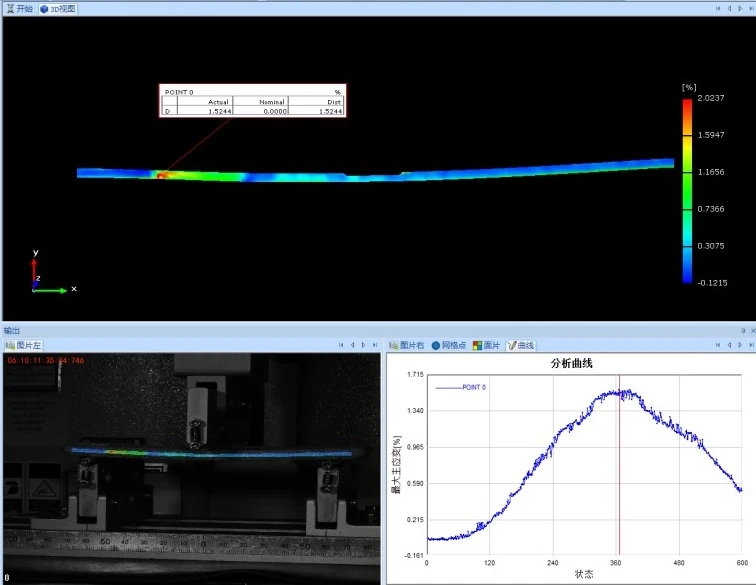Click the POINT 0 annotation label box
The width and height of the screenshot is (756, 585).
(253, 100)
